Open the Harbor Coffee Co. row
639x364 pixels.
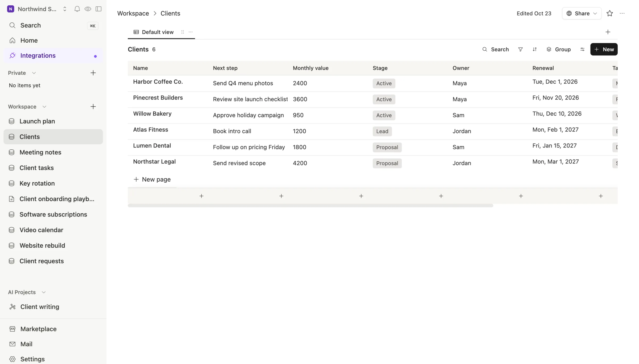coord(158,82)
